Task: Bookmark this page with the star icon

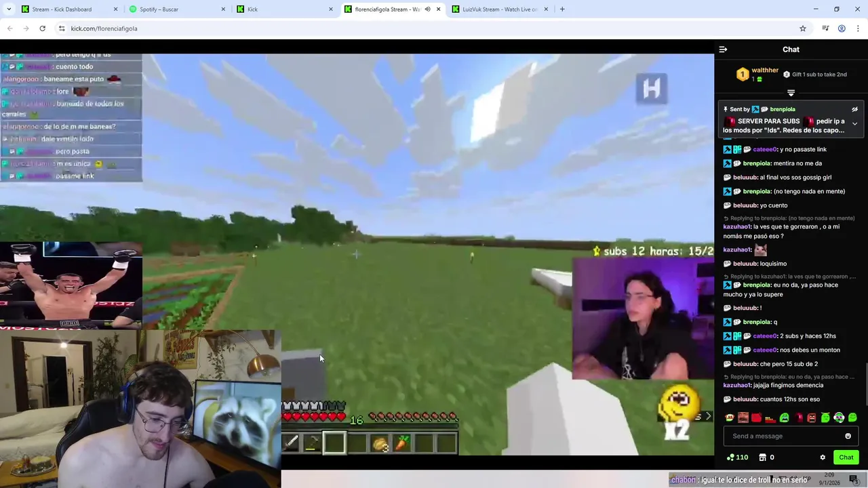Action: click(x=803, y=28)
